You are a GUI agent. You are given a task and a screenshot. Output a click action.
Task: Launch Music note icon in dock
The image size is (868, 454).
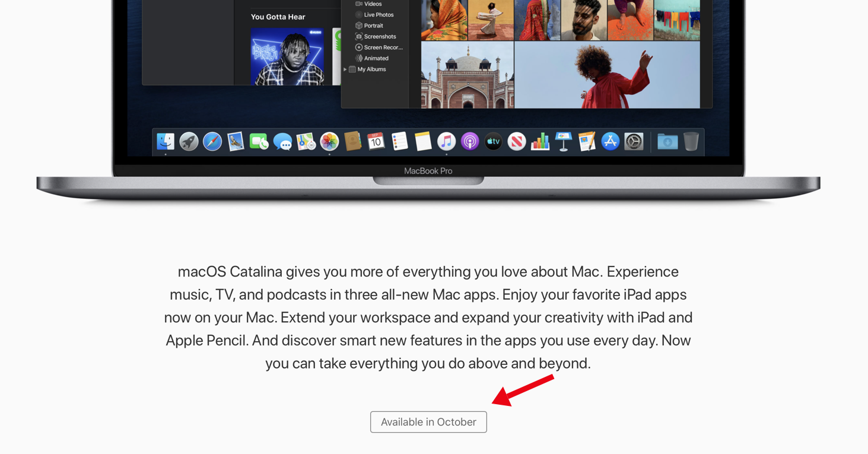[x=446, y=141]
